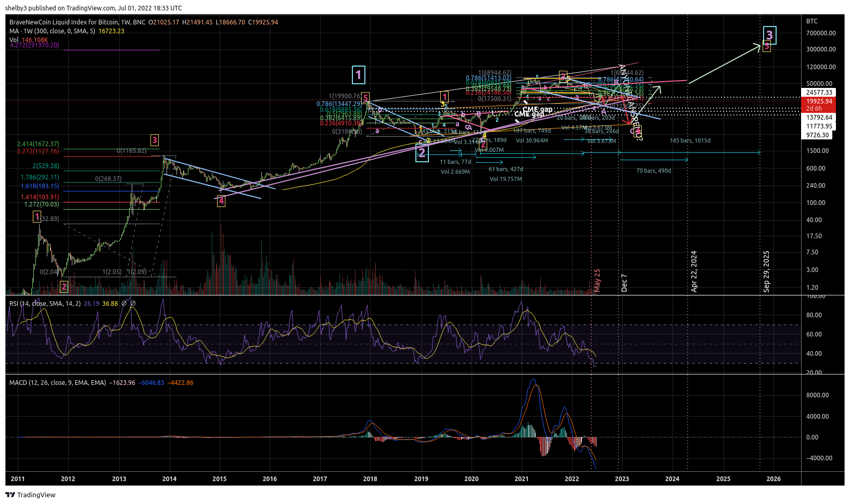The height and width of the screenshot is (504, 850).
Task: Click 240.00 on the price axis
Action: coord(816,186)
